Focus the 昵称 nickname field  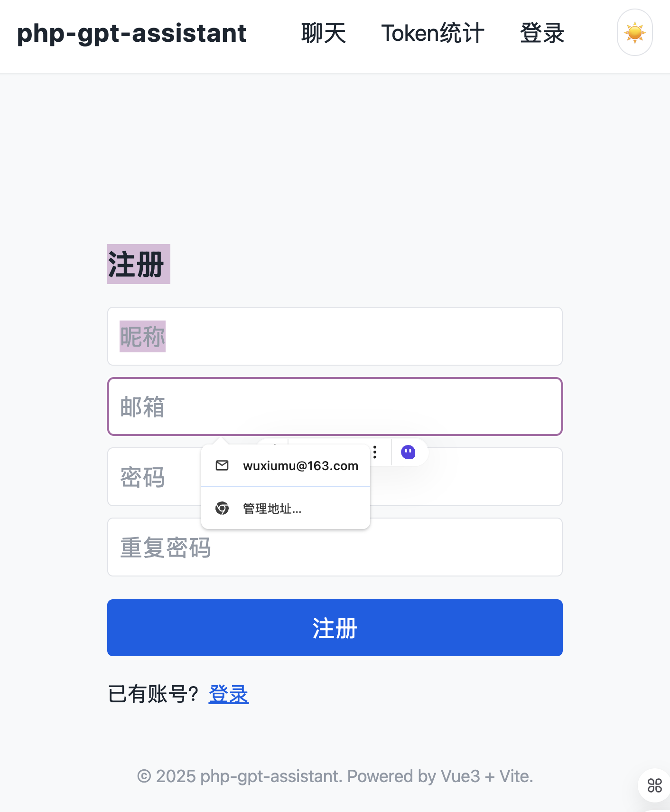335,336
